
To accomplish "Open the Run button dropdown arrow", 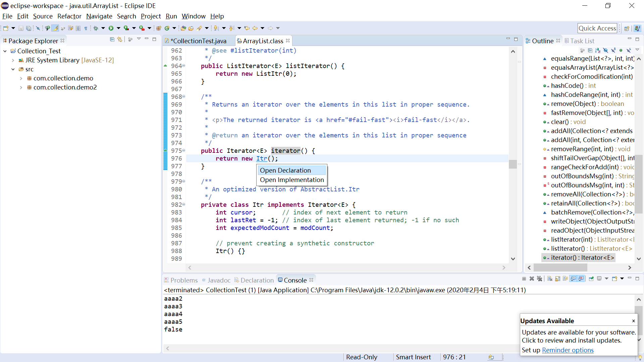I will click(x=118, y=28).
